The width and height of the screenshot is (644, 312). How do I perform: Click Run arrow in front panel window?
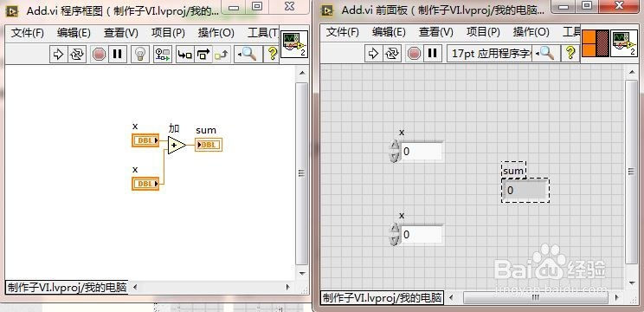click(x=373, y=53)
